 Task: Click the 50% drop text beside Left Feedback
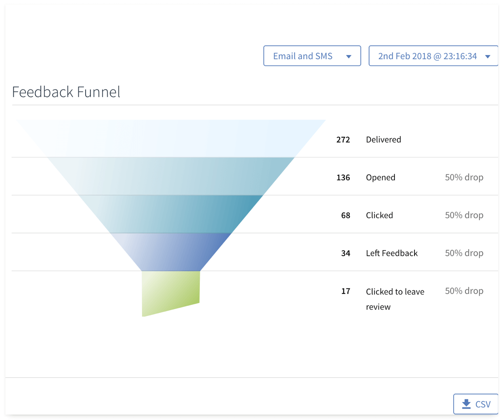(x=464, y=253)
